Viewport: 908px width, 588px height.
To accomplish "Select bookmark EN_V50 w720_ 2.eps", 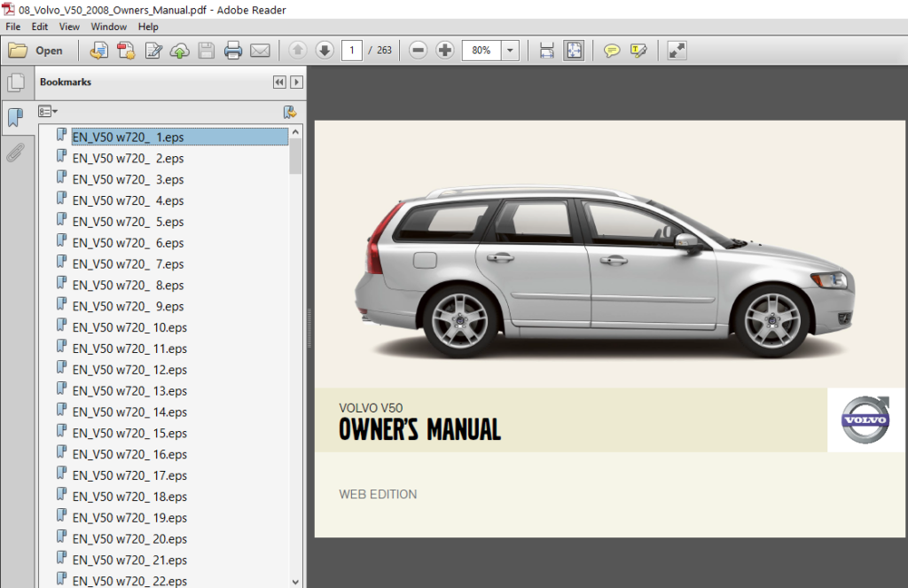I will (128, 158).
